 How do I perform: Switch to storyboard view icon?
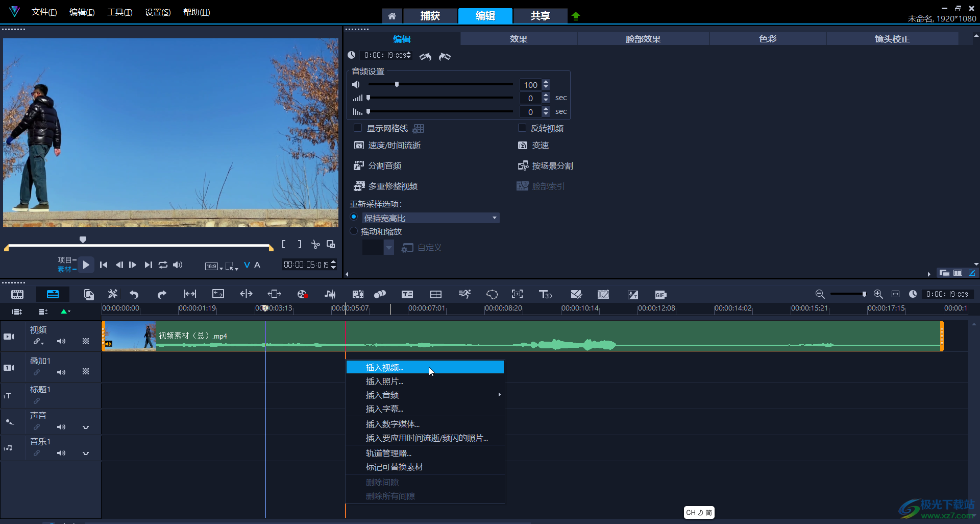coord(17,294)
